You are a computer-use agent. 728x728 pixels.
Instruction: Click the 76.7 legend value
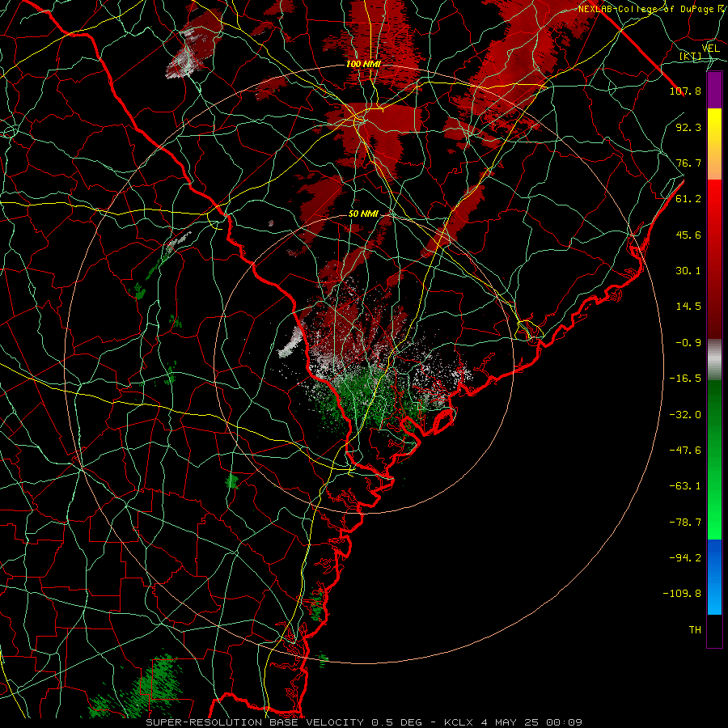(688, 163)
